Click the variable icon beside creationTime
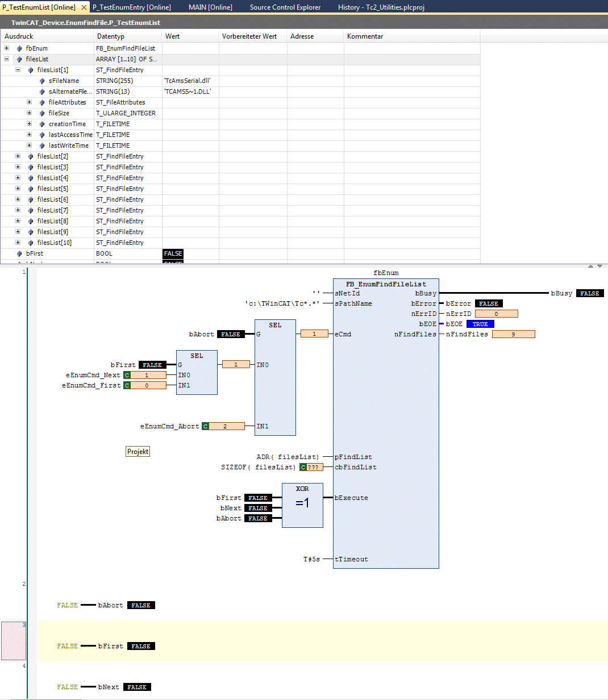The image size is (608, 700). (x=42, y=124)
